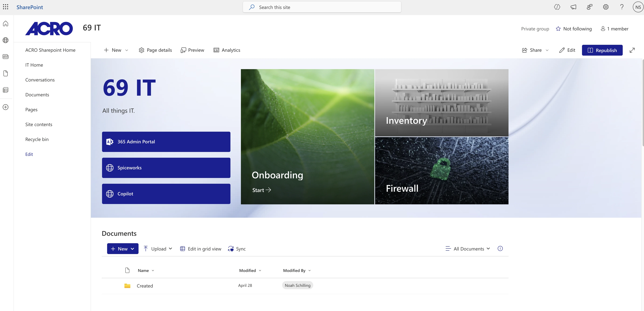Open the Inventory hero tile
The width and height of the screenshot is (644, 311).
pos(441,103)
